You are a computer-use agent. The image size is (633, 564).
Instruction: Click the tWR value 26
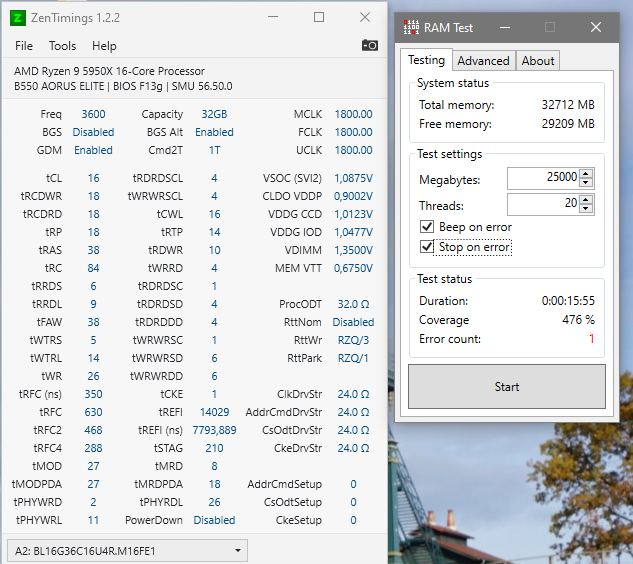pyautogui.click(x=93, y=376)
